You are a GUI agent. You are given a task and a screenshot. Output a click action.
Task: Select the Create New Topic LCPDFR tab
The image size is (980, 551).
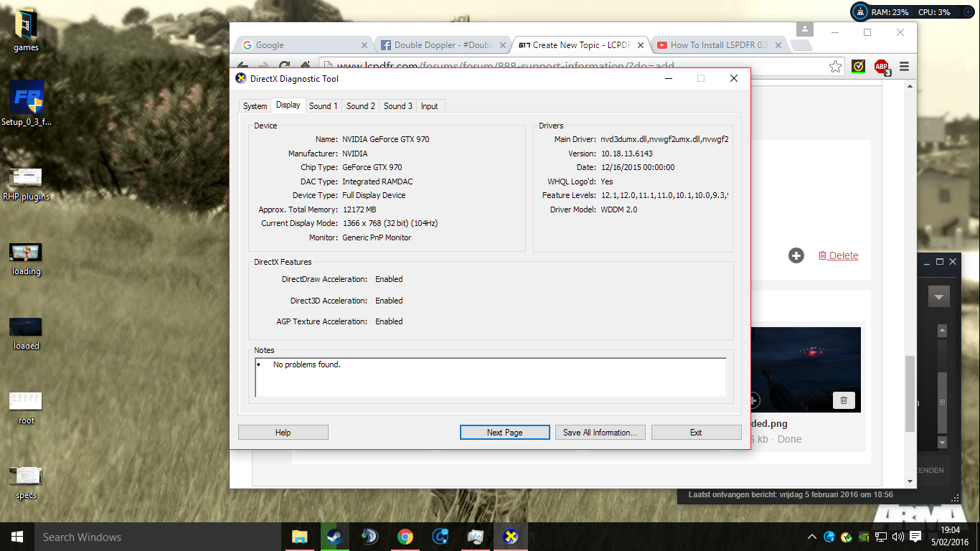pyautogui.click(x=580, y=45)
